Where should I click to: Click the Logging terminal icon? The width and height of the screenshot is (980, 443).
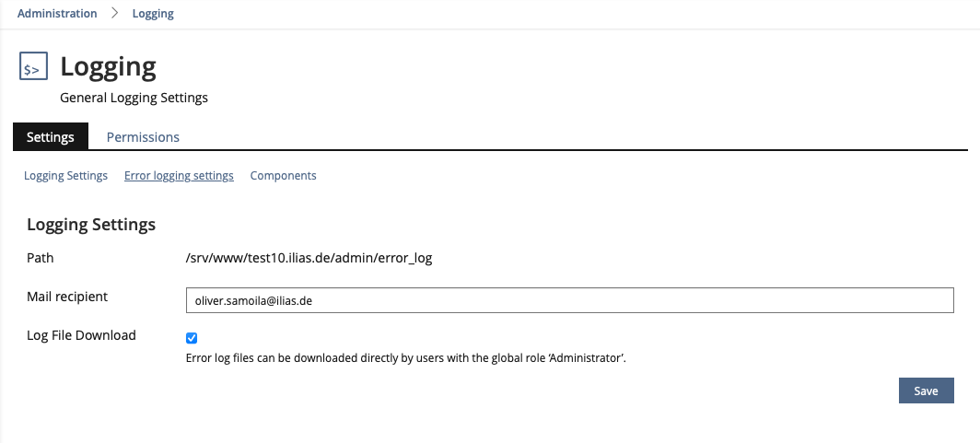click(33, 67)
